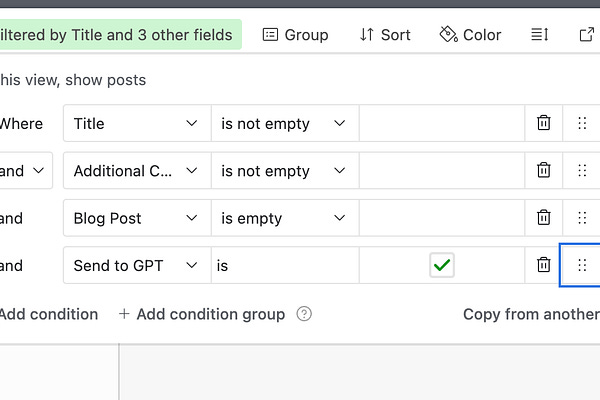Click the row height icon in toolbar
Image resolution: width=600 pixels, height=400 pixels.
coord(540,34)
